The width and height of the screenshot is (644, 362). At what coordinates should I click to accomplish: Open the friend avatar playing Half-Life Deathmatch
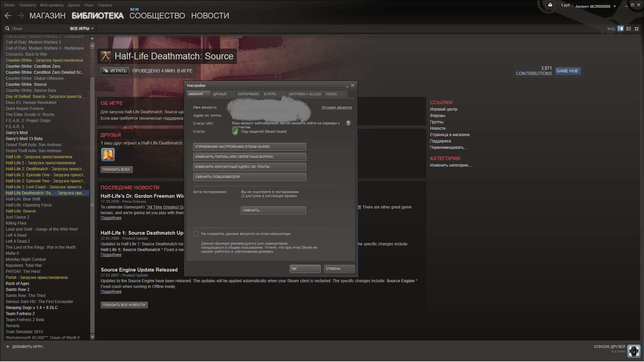point(108,155)
